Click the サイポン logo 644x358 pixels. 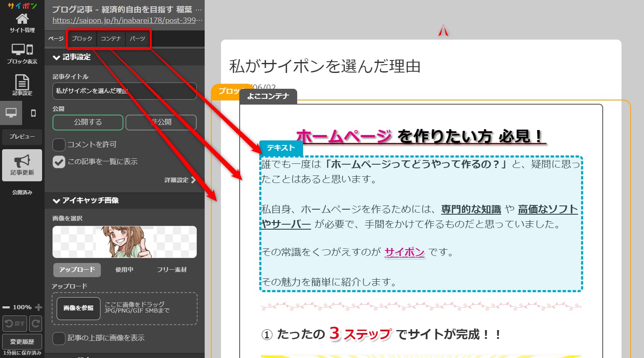point(22,5)
